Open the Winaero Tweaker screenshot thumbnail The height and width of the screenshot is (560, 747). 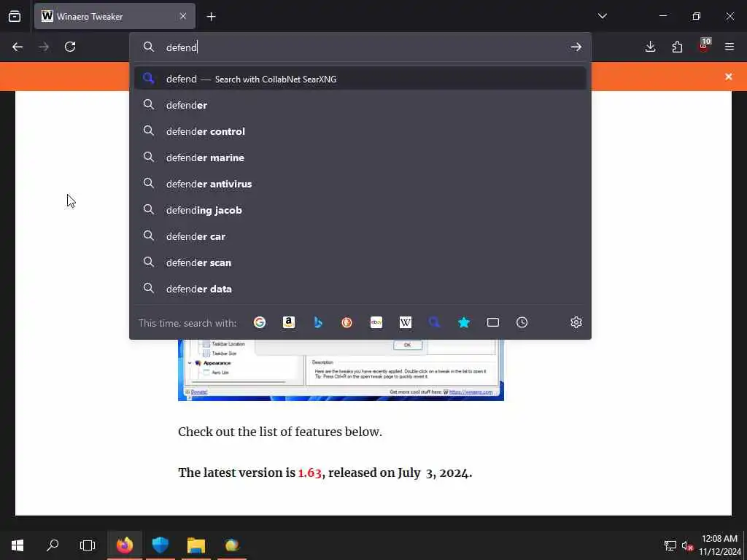pyautogui.click(x=341, y=370)
